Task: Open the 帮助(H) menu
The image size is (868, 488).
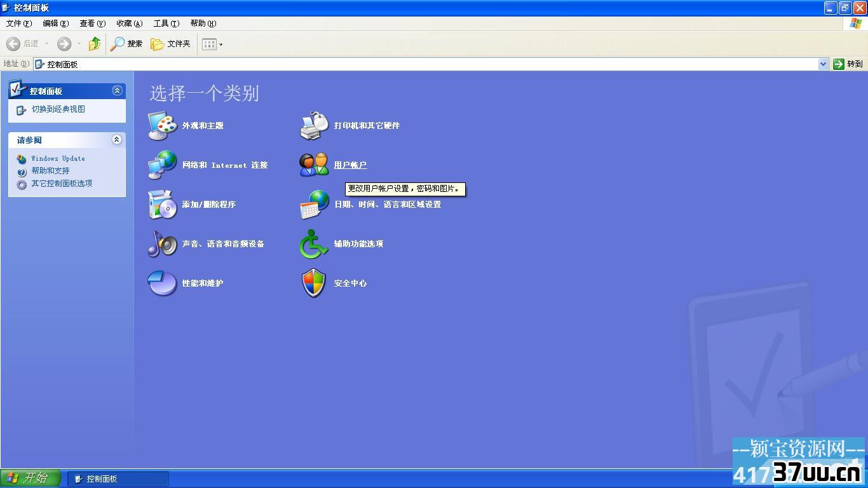Action: (x=203, y=24)
